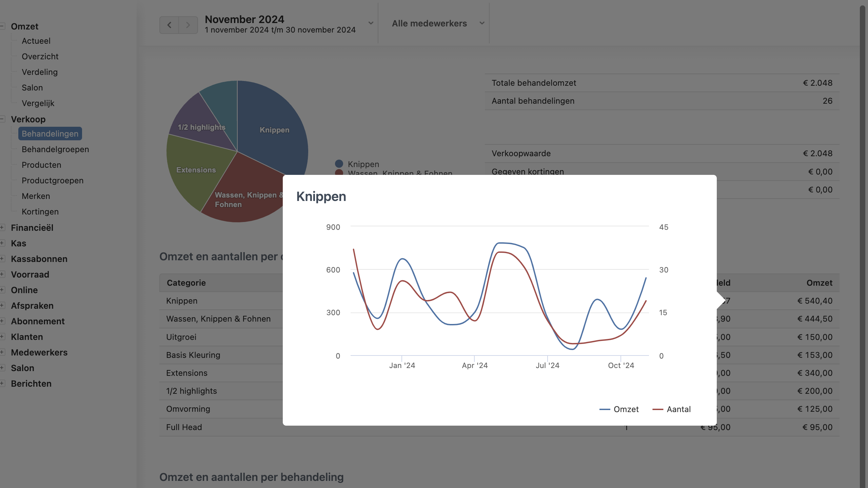Select the Uitgroei category row
The height and width of the screenshot is (488, 868).
coord(181,337)
